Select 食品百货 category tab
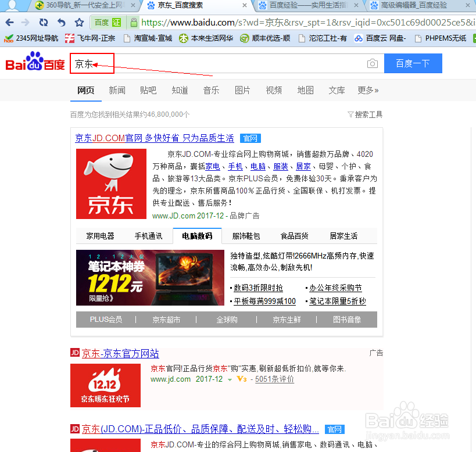The width and height of the screenshot is (476, 452). click(x=295, y=236)
